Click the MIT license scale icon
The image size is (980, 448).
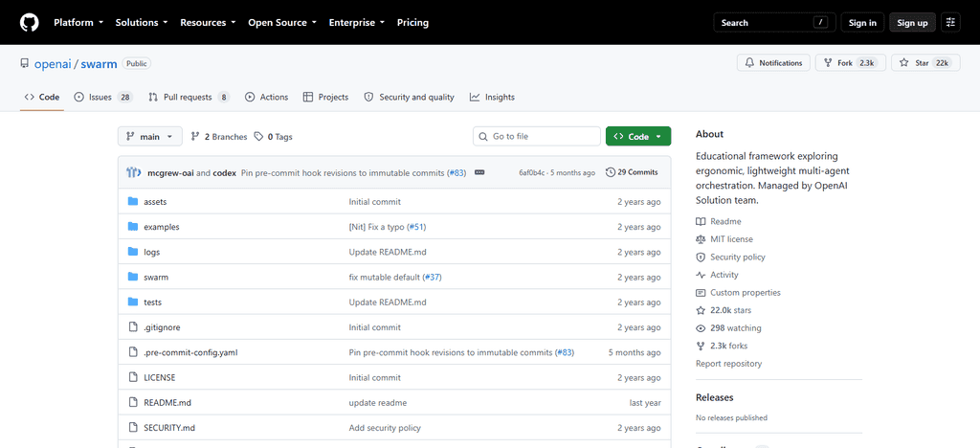coord(700,239)
